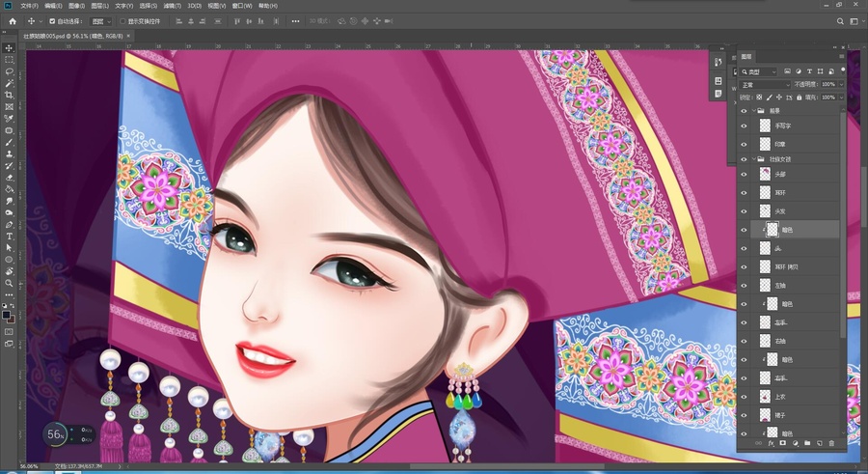The width and height of the screenshot is (868, 474).
Task: Open the 填充 fill dropdown arrow
Action: (x=841, y=98)
